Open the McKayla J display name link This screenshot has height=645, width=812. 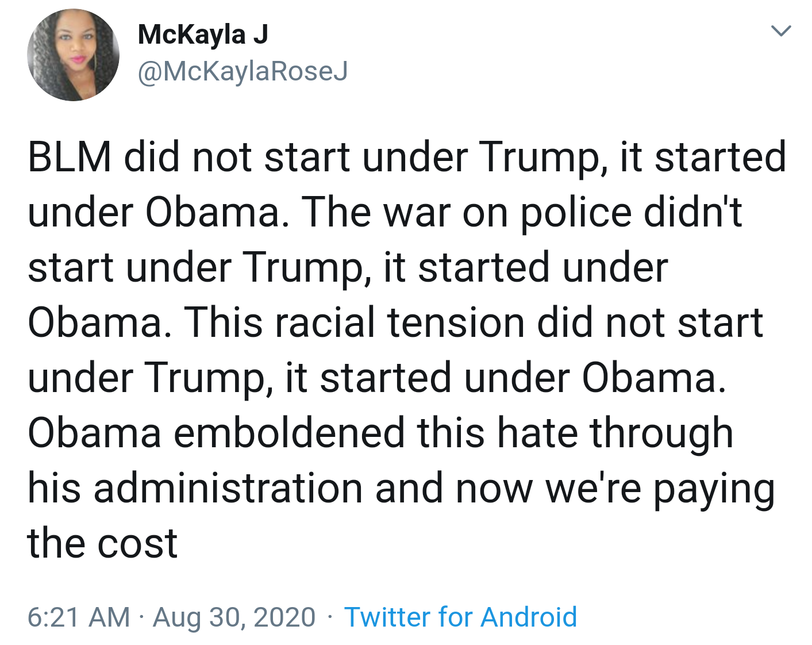[203, 34]
